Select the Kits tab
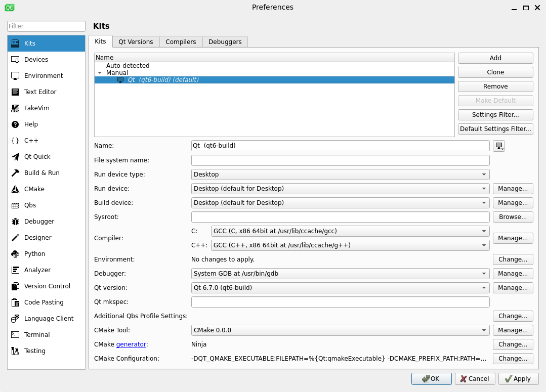 click(x=100, y=41)
